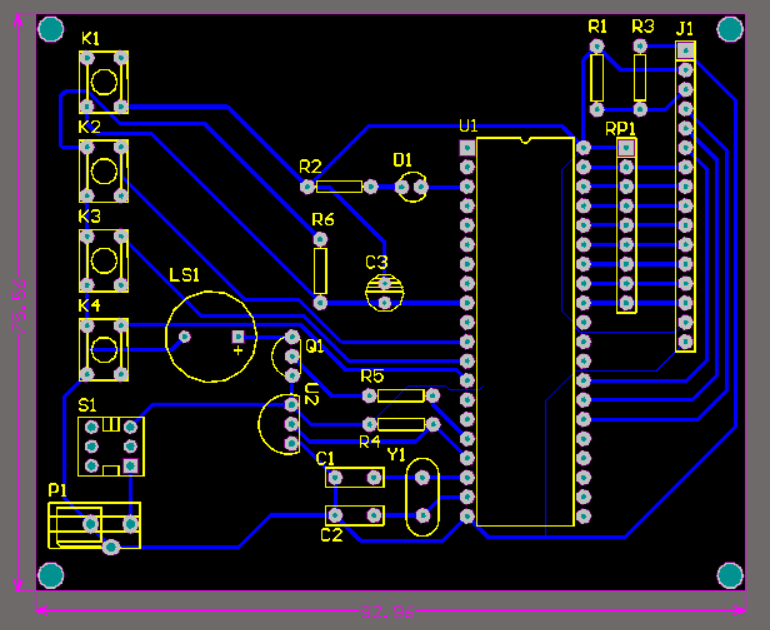
Task: Click the LS1 designator label
Action: [184, 275]
